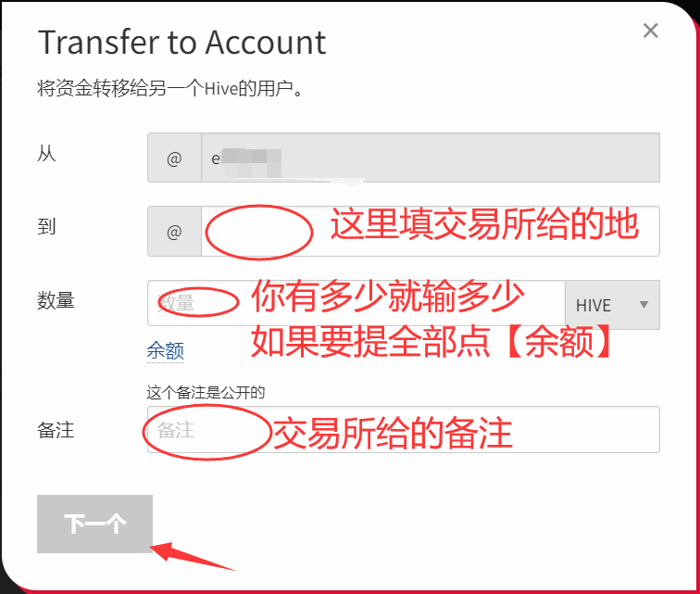Viewport: 700px width, 594px height.
Task: Focus the 到 recipient account field
Action: click(x=431, y=231)
